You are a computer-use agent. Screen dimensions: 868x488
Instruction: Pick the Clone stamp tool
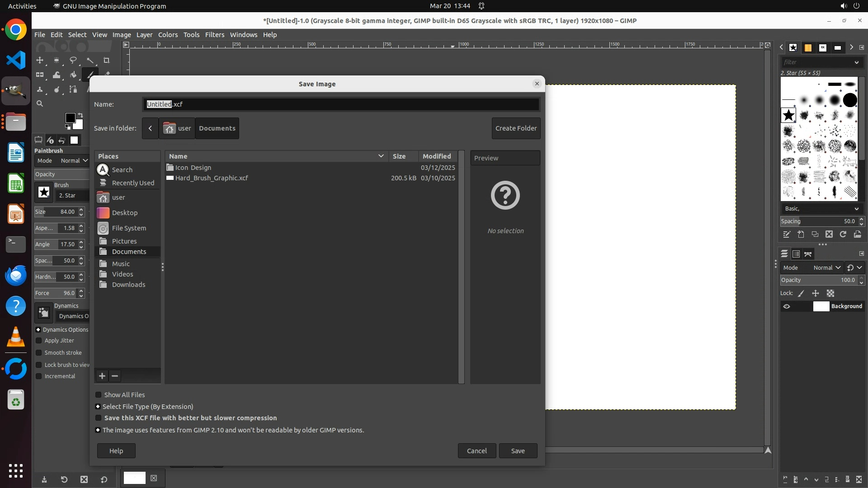(40, 89)
